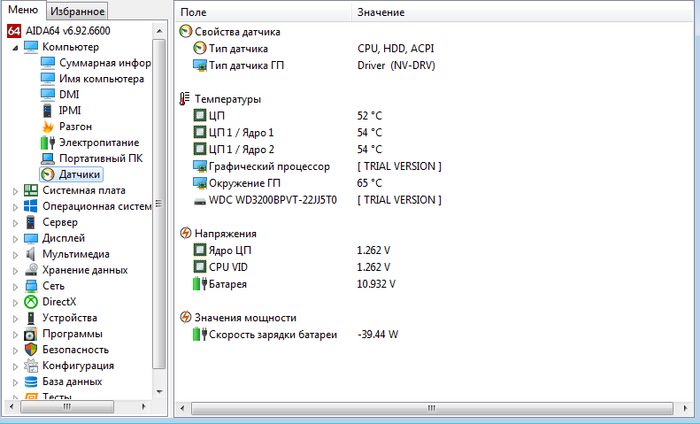Click tree scrollbar up arrow
Viewport: 700px width, 424px height.
[159, 31]
